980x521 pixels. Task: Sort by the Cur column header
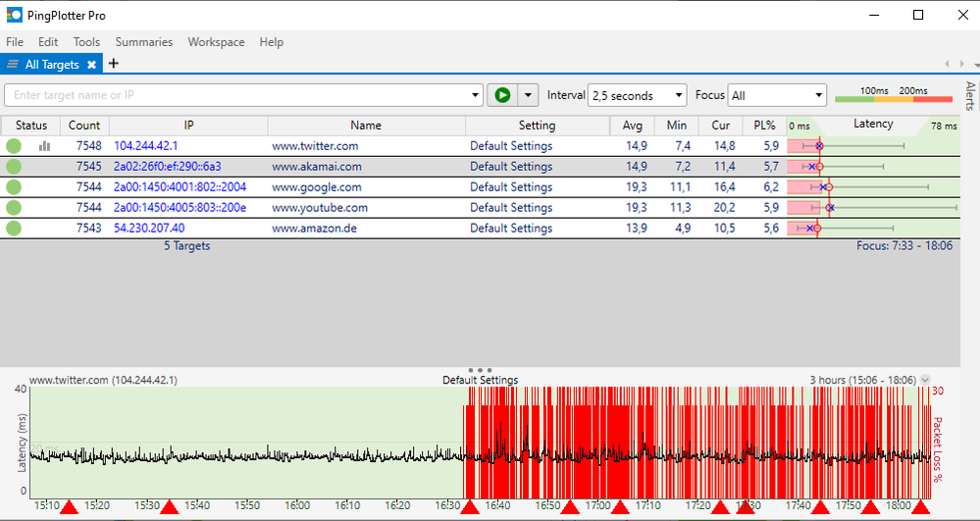[x=721, y=125]
